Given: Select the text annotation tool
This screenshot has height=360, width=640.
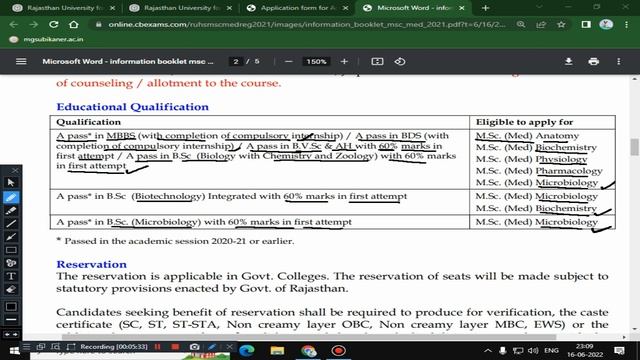Looking at the screenshot, I should click(x=11, y=276).
